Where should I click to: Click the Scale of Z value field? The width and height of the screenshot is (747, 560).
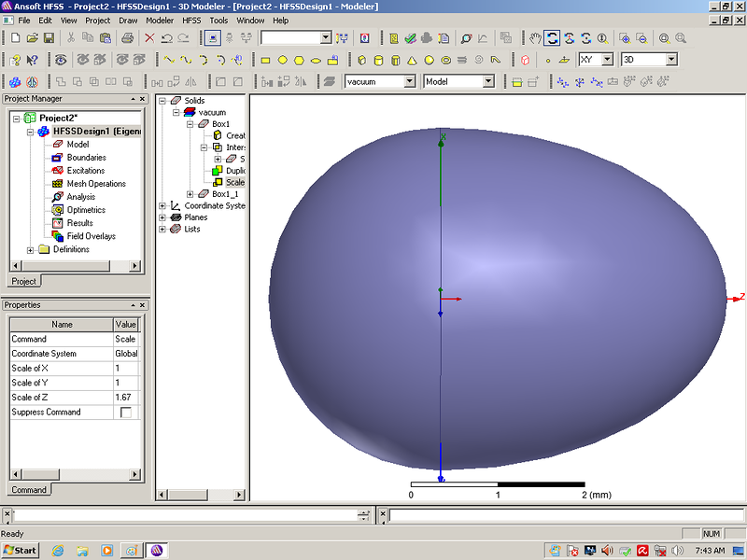click(125, 398)
